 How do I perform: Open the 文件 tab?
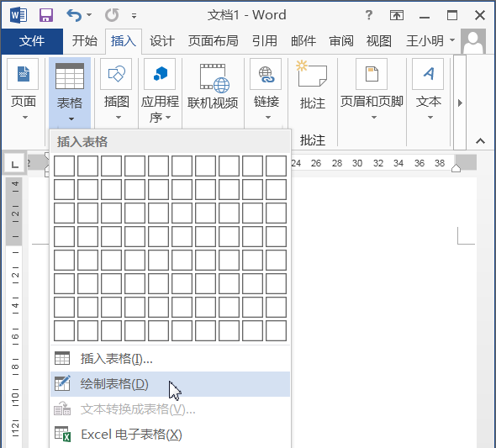[x=32, y=41]
